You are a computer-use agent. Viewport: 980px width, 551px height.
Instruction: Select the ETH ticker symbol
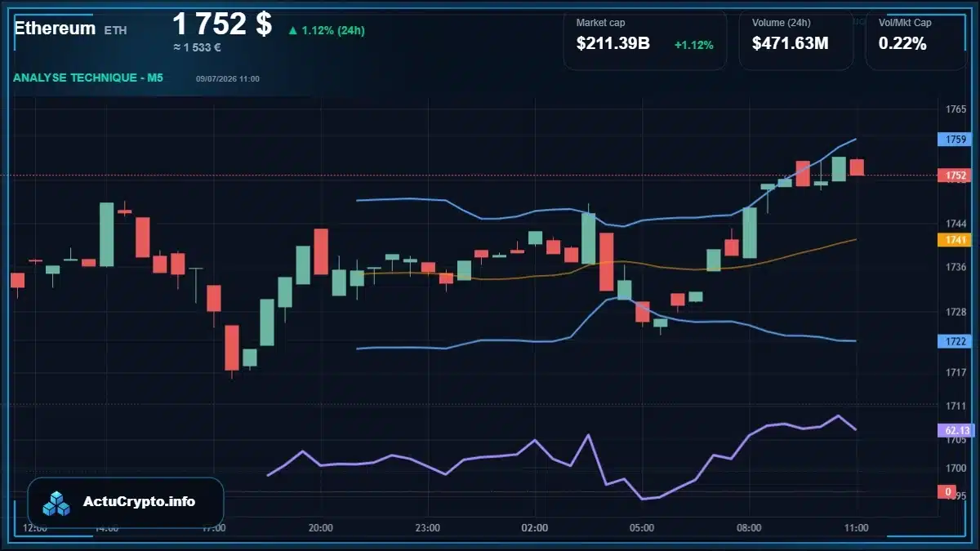[115, 30]
